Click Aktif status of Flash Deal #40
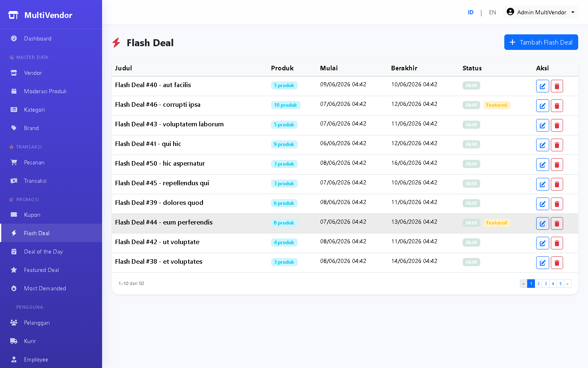The image size is (588, 368). click(x=471, y=85)
